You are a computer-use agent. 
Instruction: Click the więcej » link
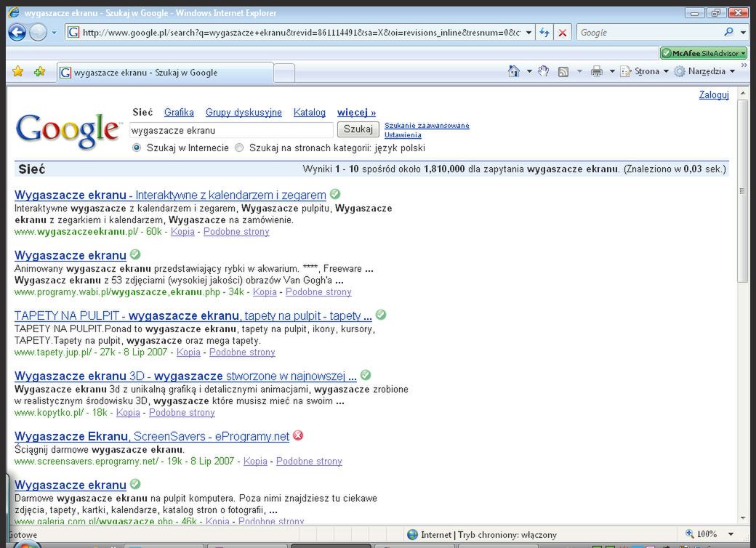[356, 113]
